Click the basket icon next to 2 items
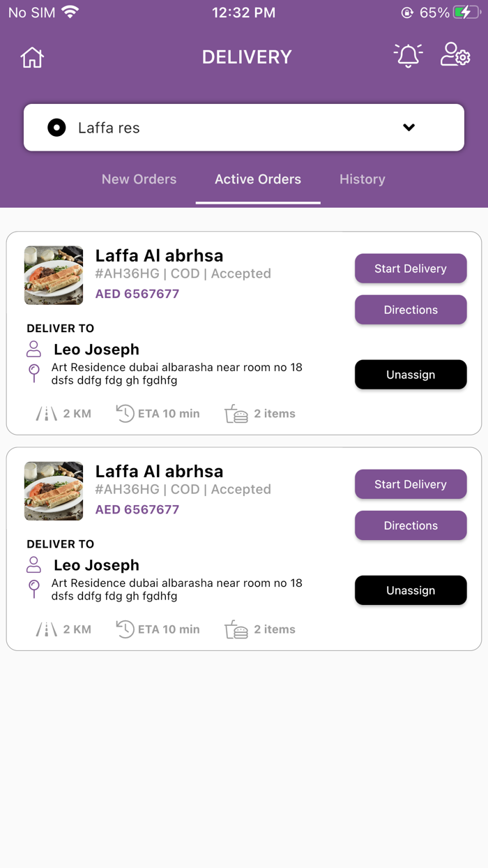Screen dimensions: 488x868 tap(236, 413)
